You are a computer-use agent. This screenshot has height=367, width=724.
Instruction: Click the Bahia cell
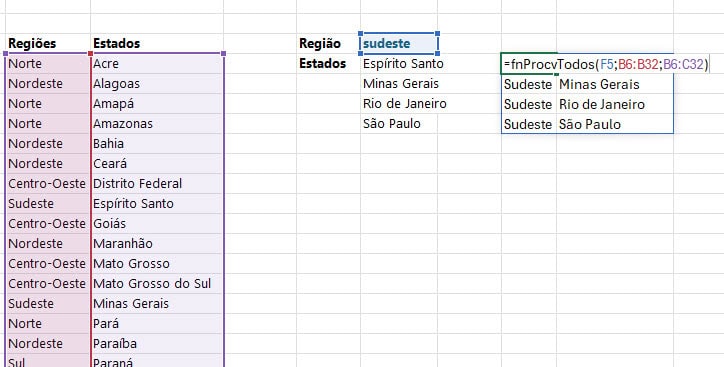click(x=157, y=144)
